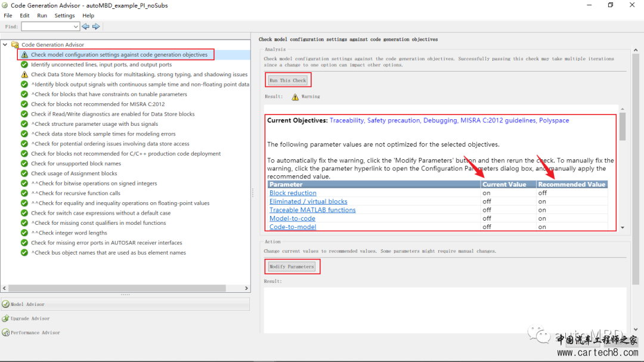Click pass icon of MISRA C:2012 blocks check
The image size is (644, 362).
click(24, 104)
